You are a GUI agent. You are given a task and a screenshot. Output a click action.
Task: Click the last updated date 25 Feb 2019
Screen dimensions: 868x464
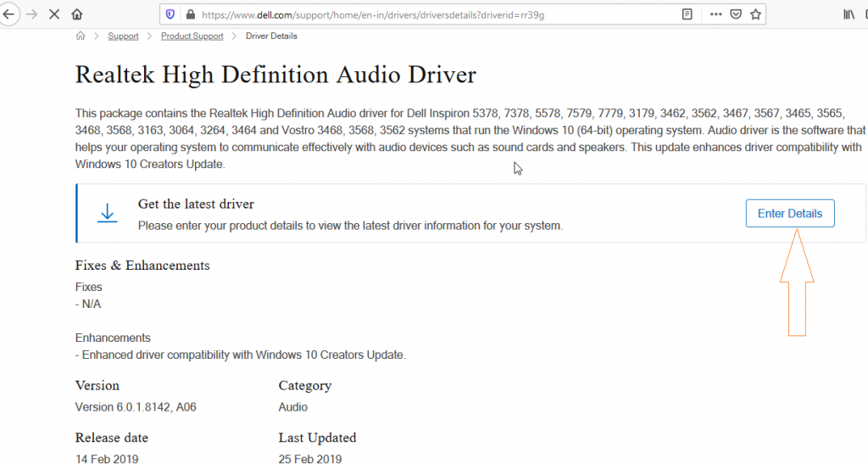pyautogui.click(x=310, y=458)
